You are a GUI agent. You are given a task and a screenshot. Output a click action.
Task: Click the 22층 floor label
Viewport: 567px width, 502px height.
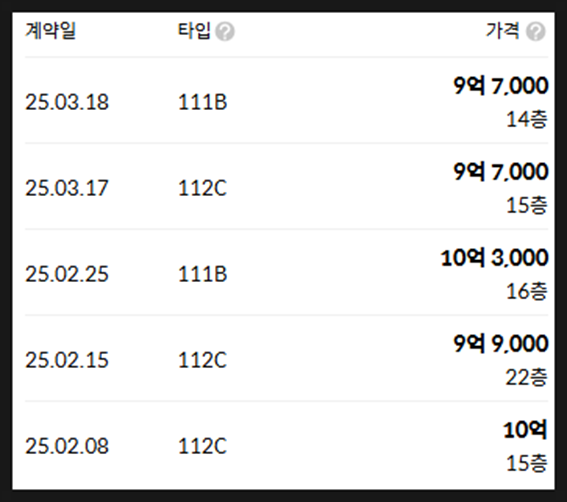tap(526, 377)
